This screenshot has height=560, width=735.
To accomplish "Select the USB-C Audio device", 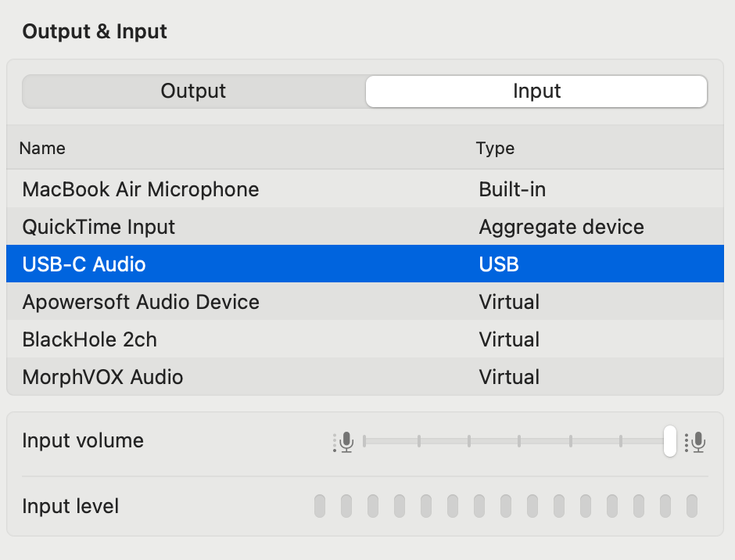I will point(84,264).
